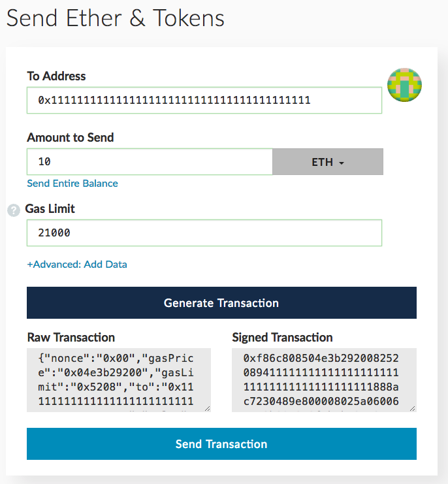This screenshot has width=448, height=484.
Task: Open the ETH currency dropdown
Action: click(328, 162)
